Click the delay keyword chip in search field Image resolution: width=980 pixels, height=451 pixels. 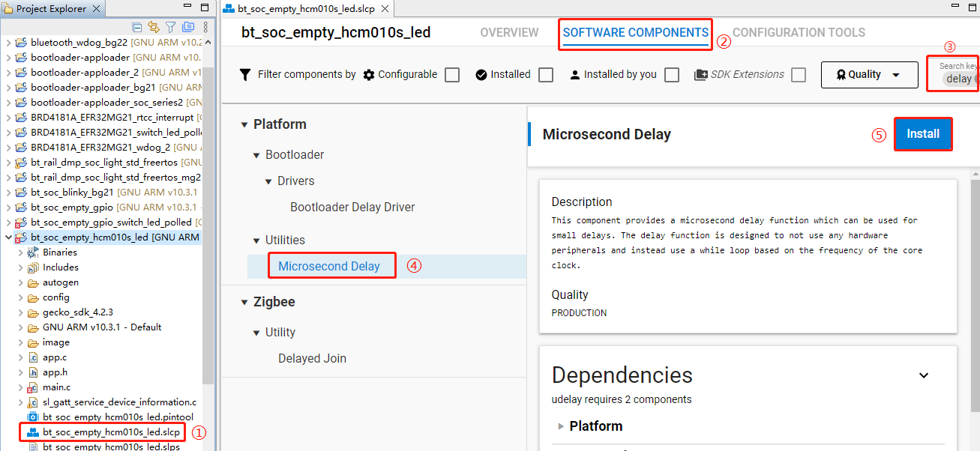click(961, 77)
